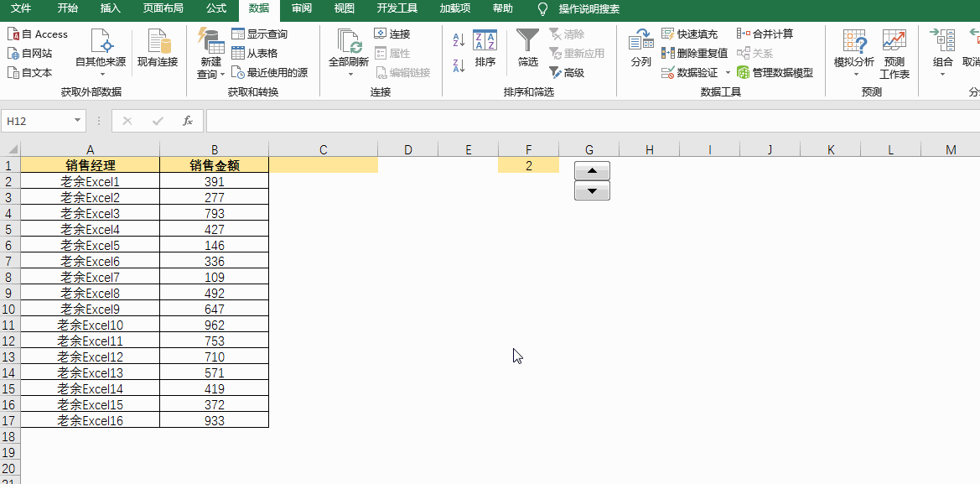The image size is (980, 484).
Task: Click Text to Columns (分列)
Action: (640, 48)
